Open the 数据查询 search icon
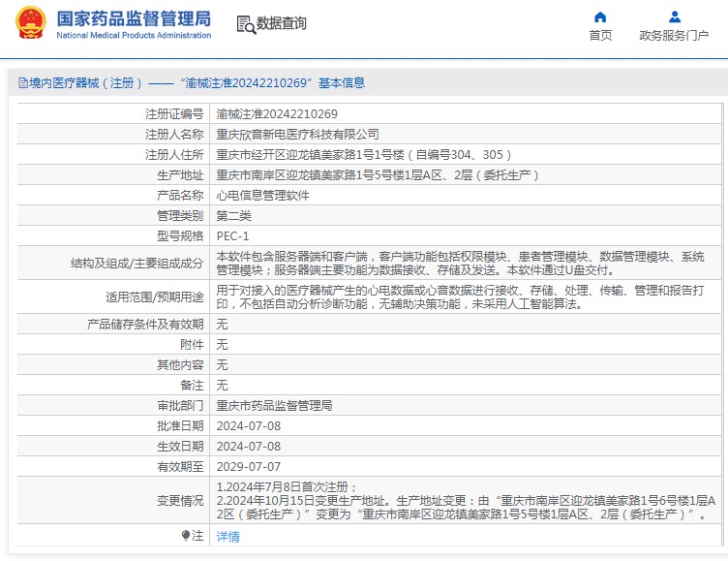 (246, 24)
